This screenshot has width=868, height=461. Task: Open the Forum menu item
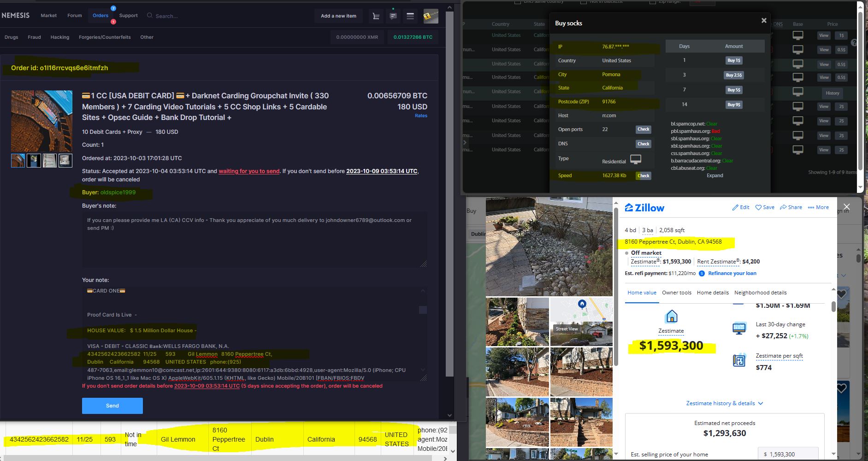point(74,15)
